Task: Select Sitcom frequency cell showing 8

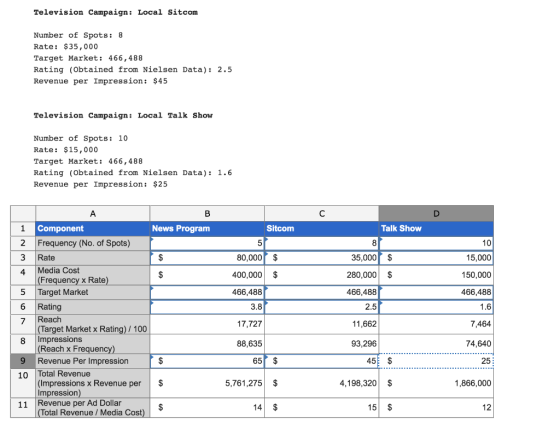Action: (x=322, y=243)
